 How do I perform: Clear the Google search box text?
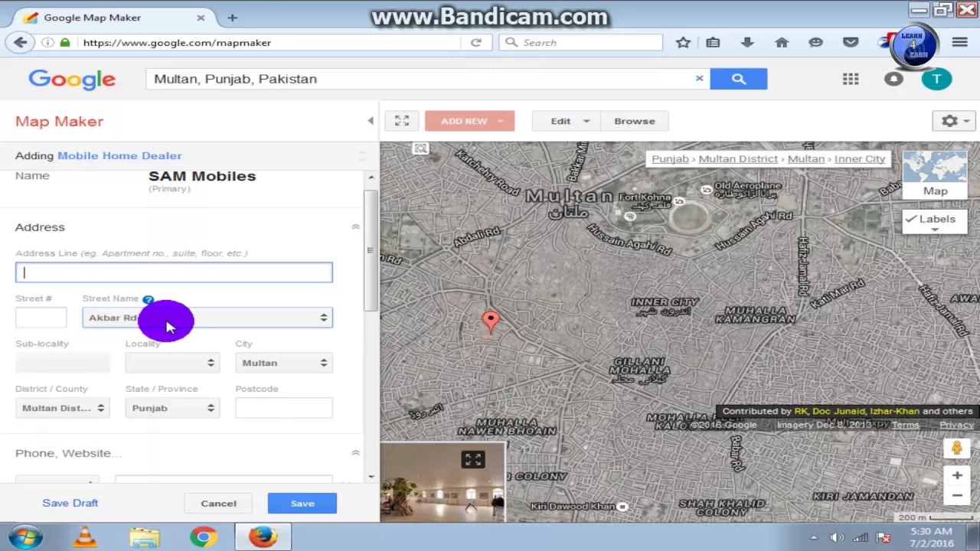tap(699, 78)
